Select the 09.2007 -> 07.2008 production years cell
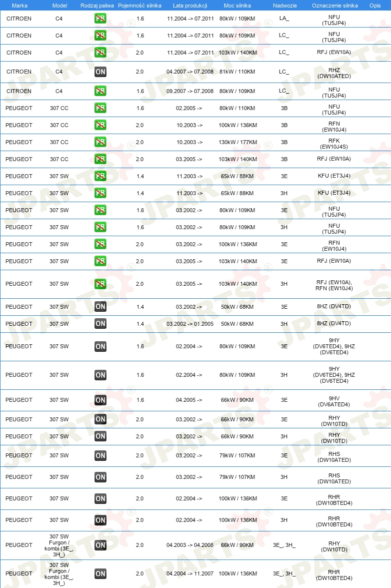 [x=190, y=91]
